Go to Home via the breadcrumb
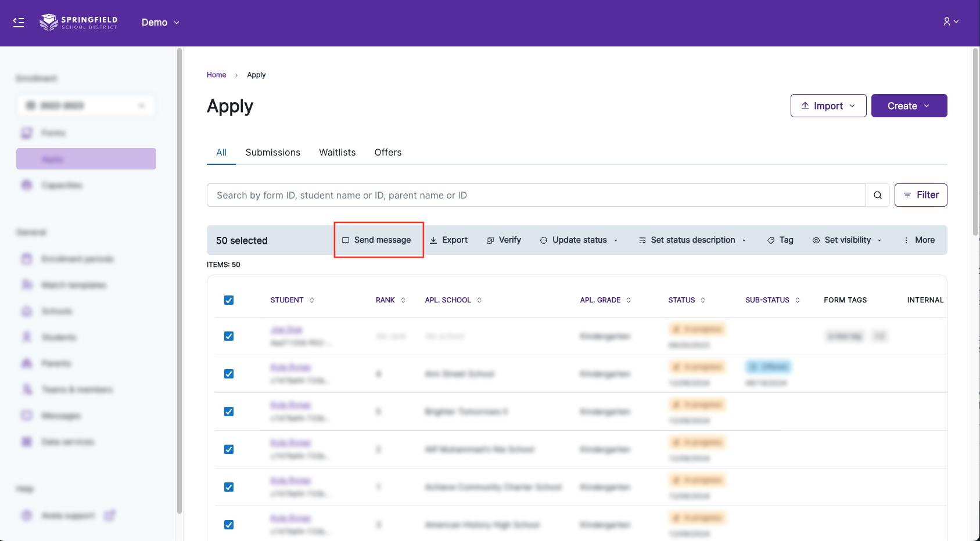 216,75
